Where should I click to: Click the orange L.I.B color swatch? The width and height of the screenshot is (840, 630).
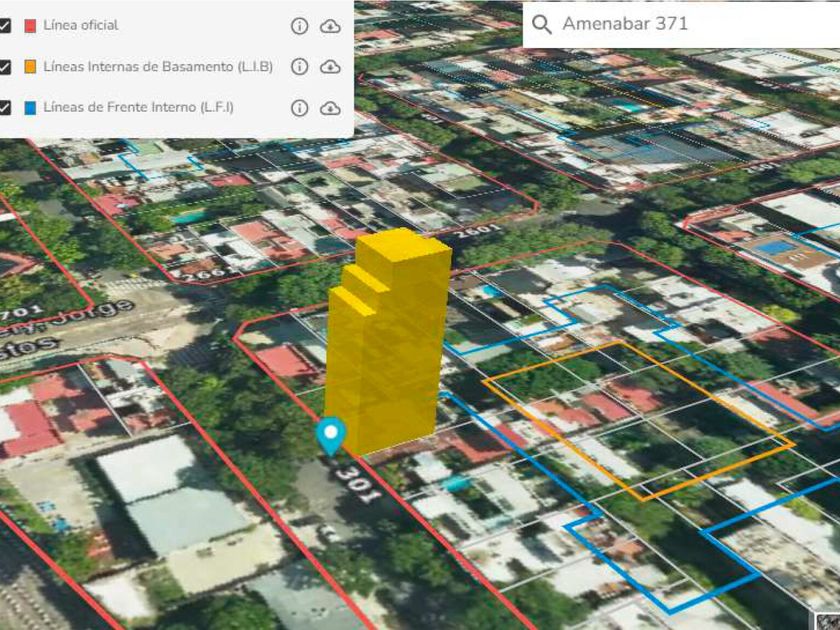tap(31, 67)
